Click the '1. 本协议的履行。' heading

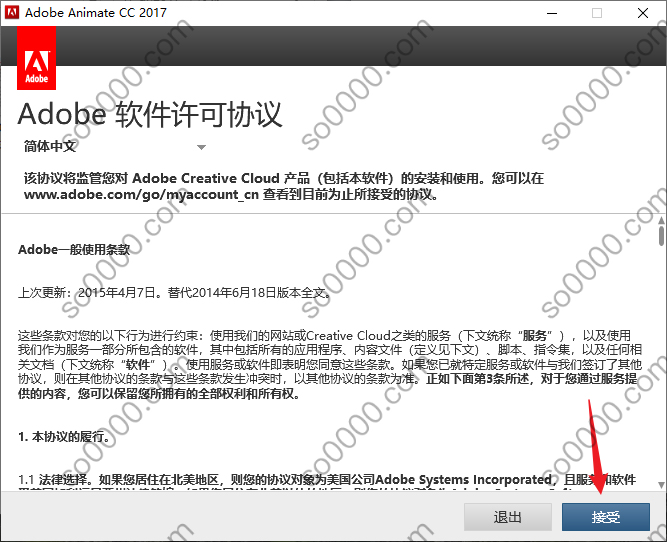tap(64, 436)
